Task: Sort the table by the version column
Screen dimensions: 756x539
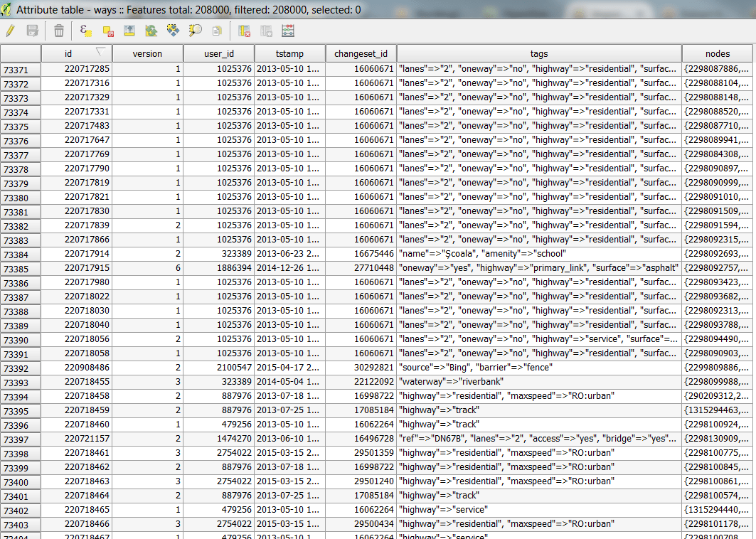Action: (x=147, y=53)
